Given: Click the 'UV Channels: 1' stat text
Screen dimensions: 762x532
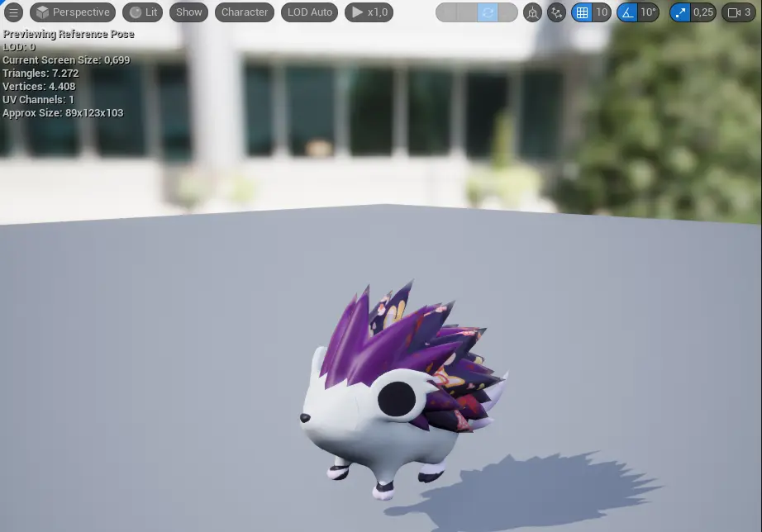Looking at the screenshot, I should [38, 100].
